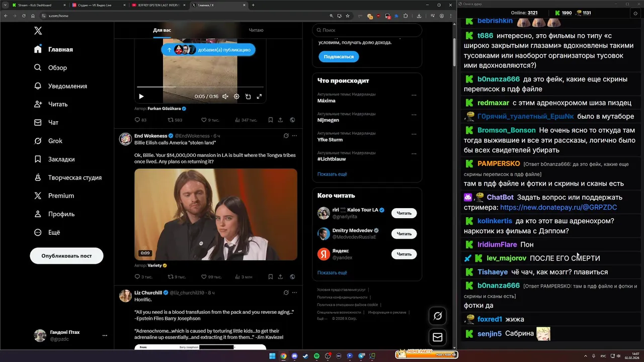Open the Billie Eilish video thumbnail
This screenshot has height=362, width=644.
[216, 214]
